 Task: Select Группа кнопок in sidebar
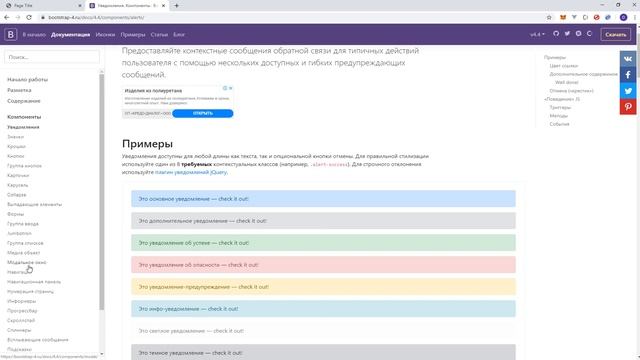tap(24, 166)
